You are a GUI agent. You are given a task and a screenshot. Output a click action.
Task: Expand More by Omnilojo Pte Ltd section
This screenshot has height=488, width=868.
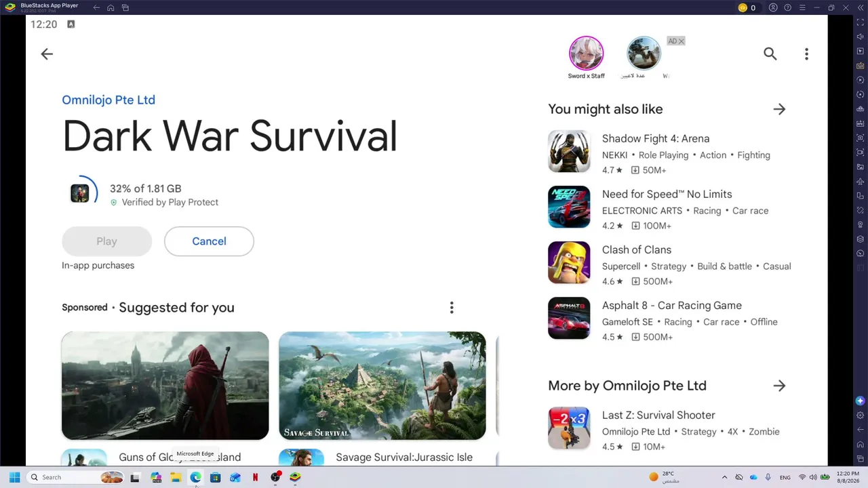[779, 386]
